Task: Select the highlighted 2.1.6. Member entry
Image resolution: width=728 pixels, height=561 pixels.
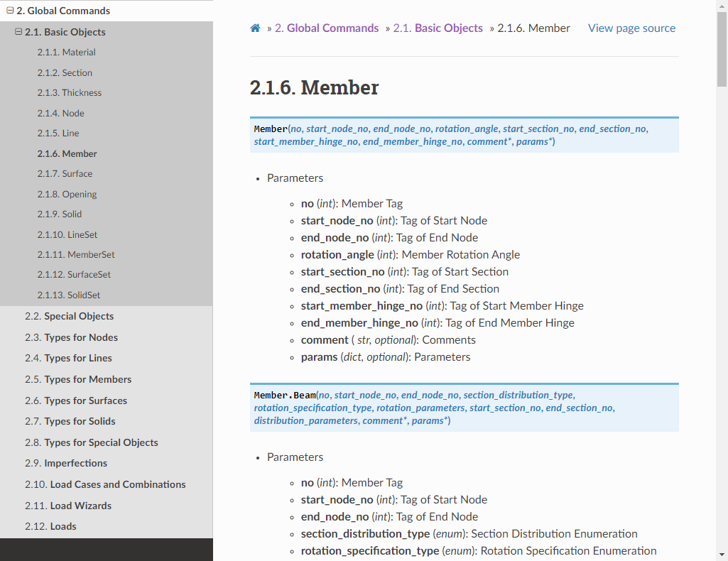Action: click(67, 153)
